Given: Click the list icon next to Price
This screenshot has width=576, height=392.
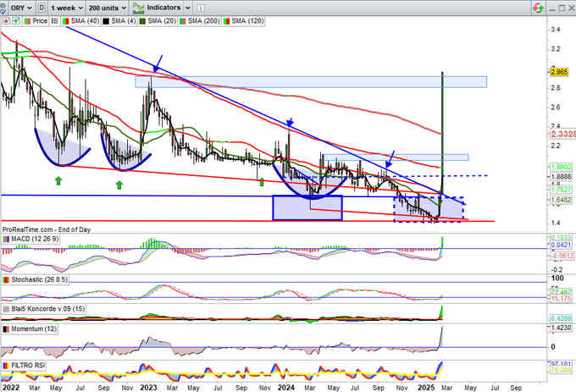Looking at the screenshot, I should point(54,21).
